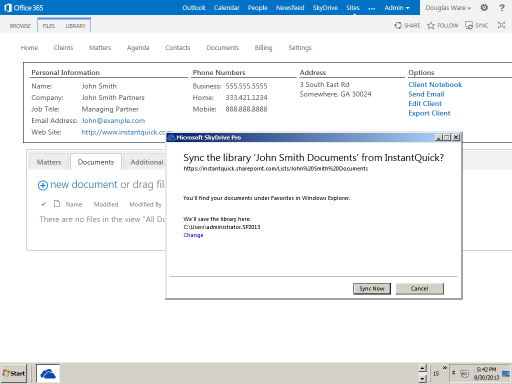Image resolution: width=512 pixels, height=384 pixels.
Task: Click the Sync icon in ribbon
Action: click(x=469, y=25)
